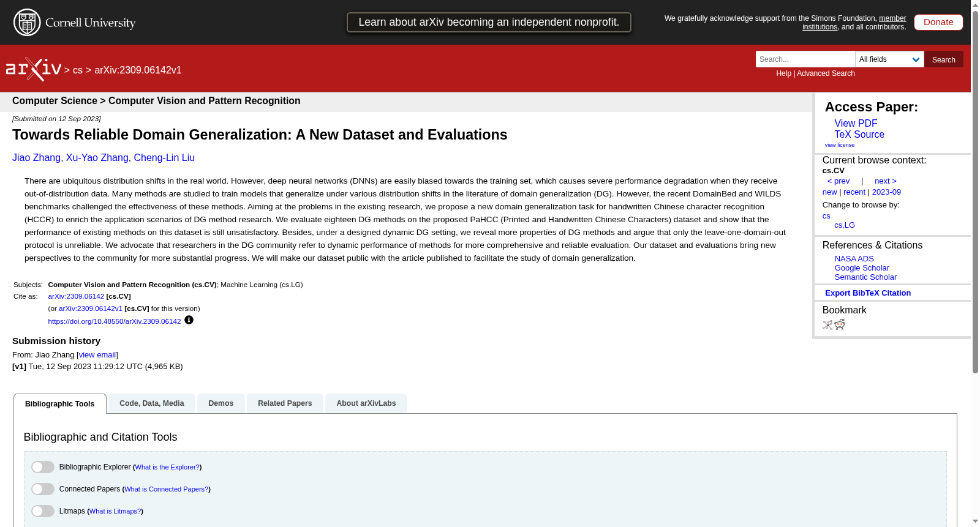980x527 pixels.
Task: Click the Submitted on 12 Sep 2023 text
Action: [x=56, y=119]
